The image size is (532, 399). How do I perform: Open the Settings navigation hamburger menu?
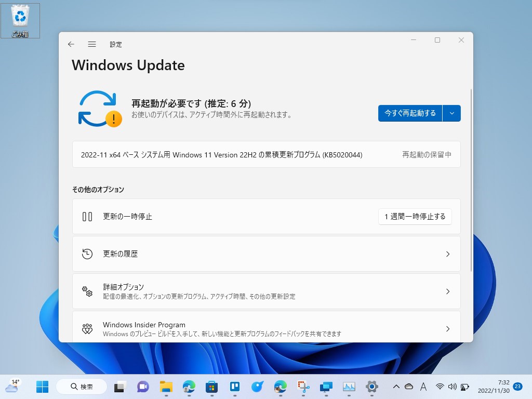[x=92, y=44]
